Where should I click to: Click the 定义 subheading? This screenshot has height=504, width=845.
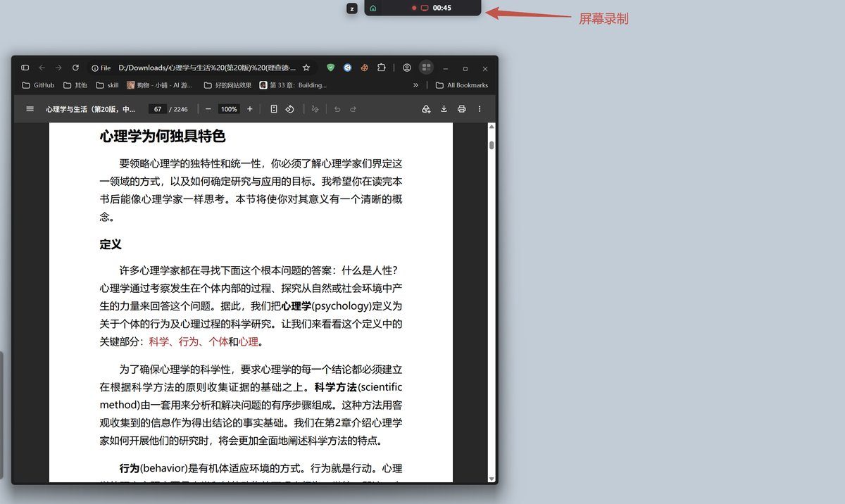click(x=111, y=244)
